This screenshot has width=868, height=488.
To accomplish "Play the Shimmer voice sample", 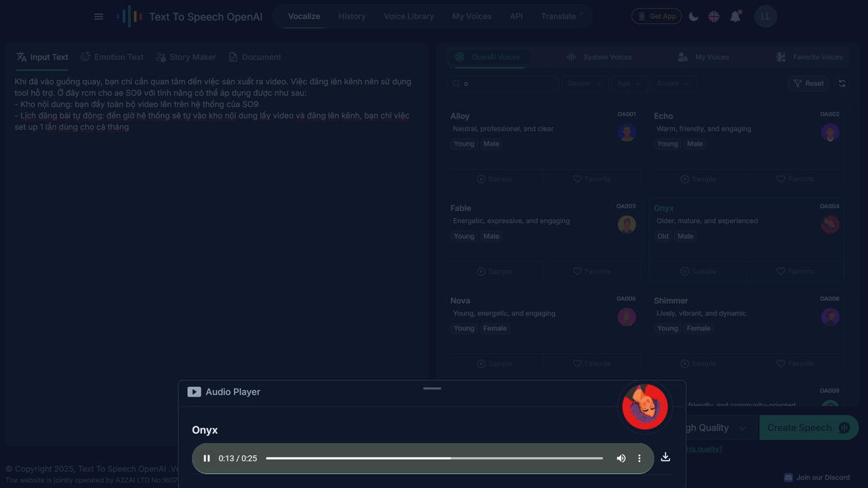I will point(698,363).
